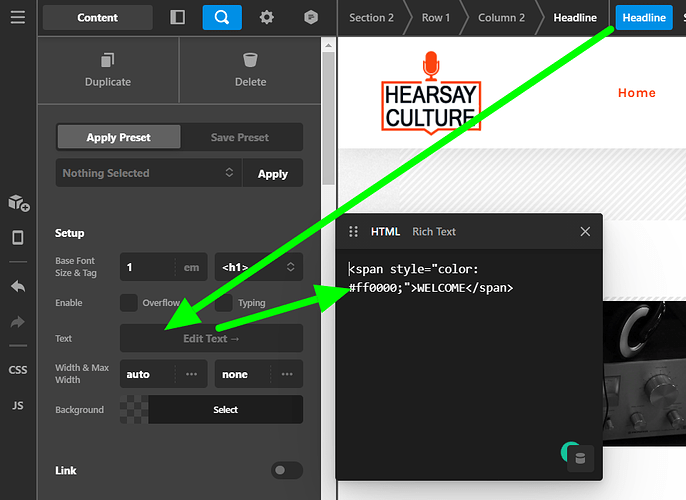This screenshot has width=686, height=500.
Task: Click the search magnifier icon
Action: (222, 17)
